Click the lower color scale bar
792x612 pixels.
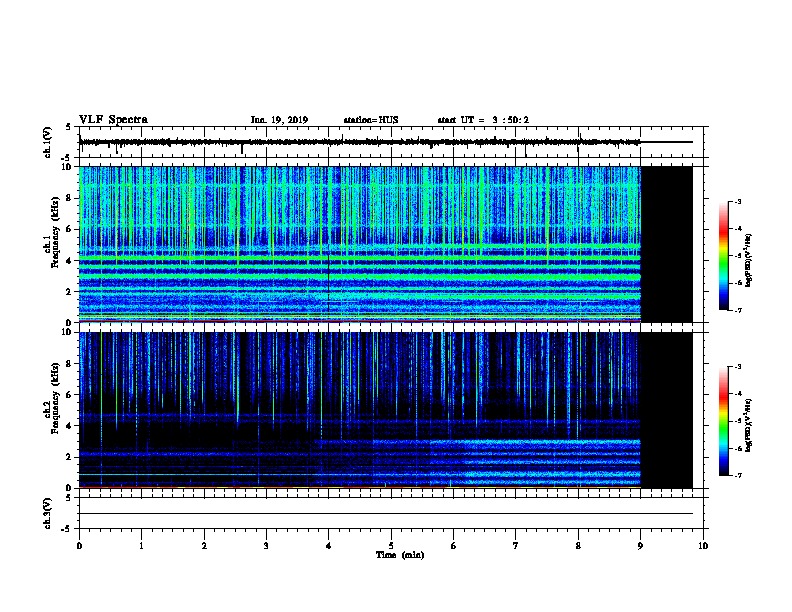click(x=724, y=421)
